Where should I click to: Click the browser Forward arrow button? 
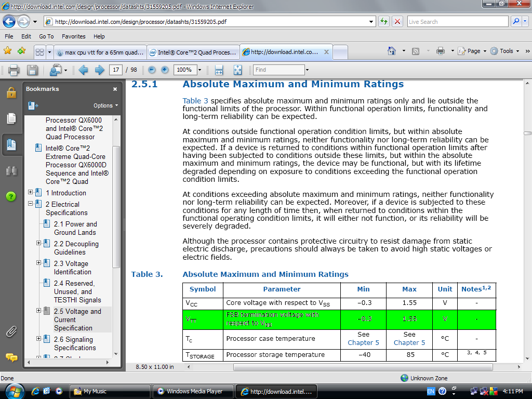(23, 22)
